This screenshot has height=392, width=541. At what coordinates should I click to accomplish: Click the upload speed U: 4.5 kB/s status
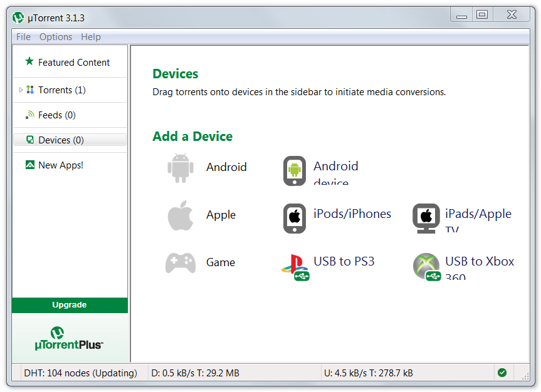pos(369,373)
